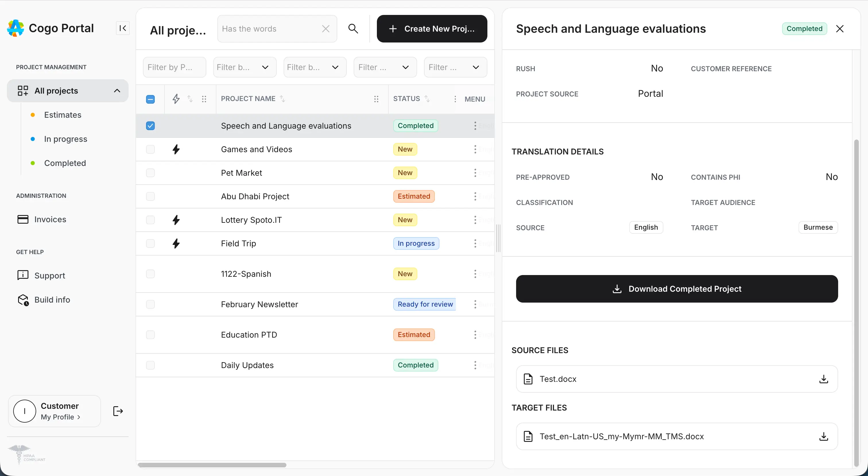The height and width of the screenshot is (476, 868).
Task: Collapse the sidebar with the arrow icon
Action: (x=123, y=28)
